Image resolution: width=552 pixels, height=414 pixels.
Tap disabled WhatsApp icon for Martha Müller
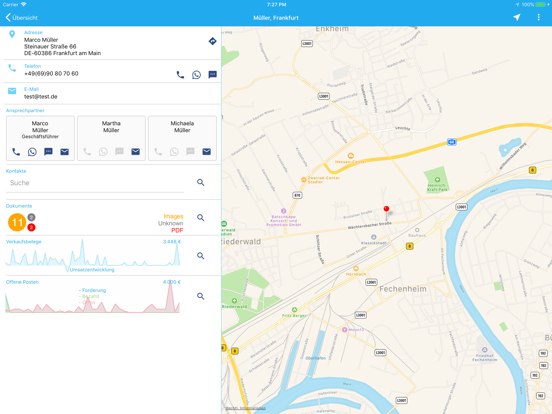coord(103,152)
